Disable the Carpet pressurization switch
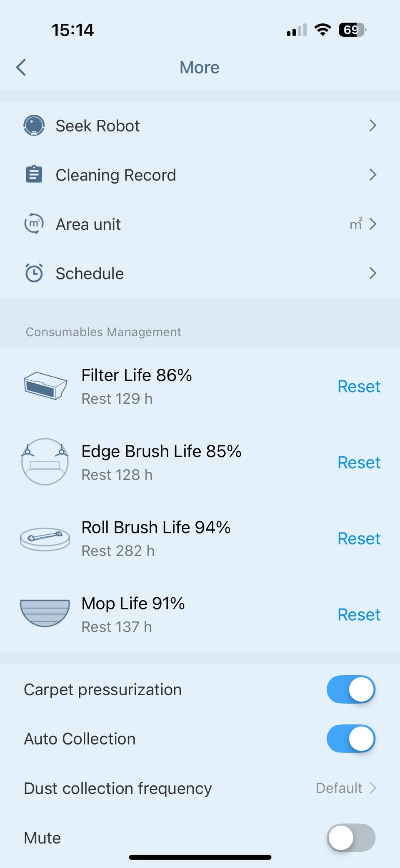Image resolution: width=400 pixels, height=868 pixels. tap(350, 689)
